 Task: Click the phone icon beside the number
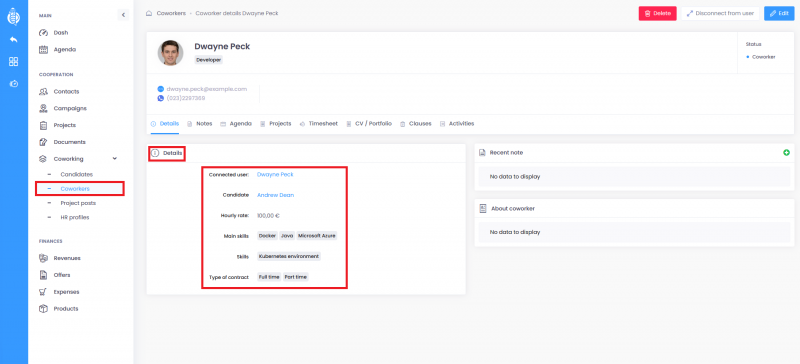[x=161, y=98]
